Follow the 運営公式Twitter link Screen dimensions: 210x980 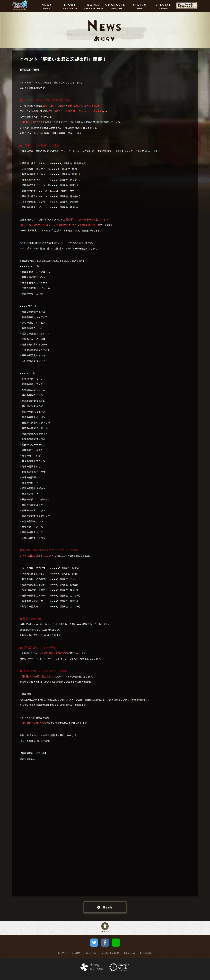[x=27, y=759]
